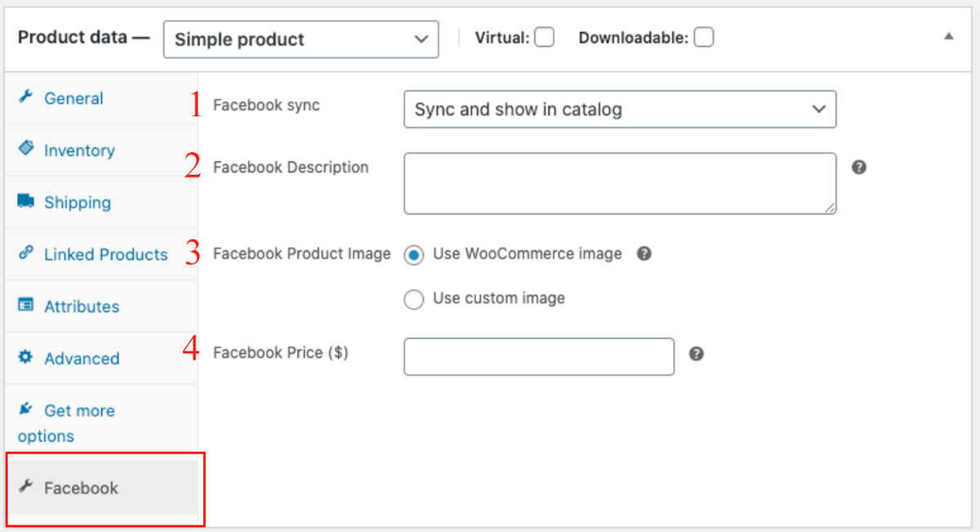Open help tooltip for Facebook Description
The height and width of the screenshot is (532, 980).
[x=858, y=167]
